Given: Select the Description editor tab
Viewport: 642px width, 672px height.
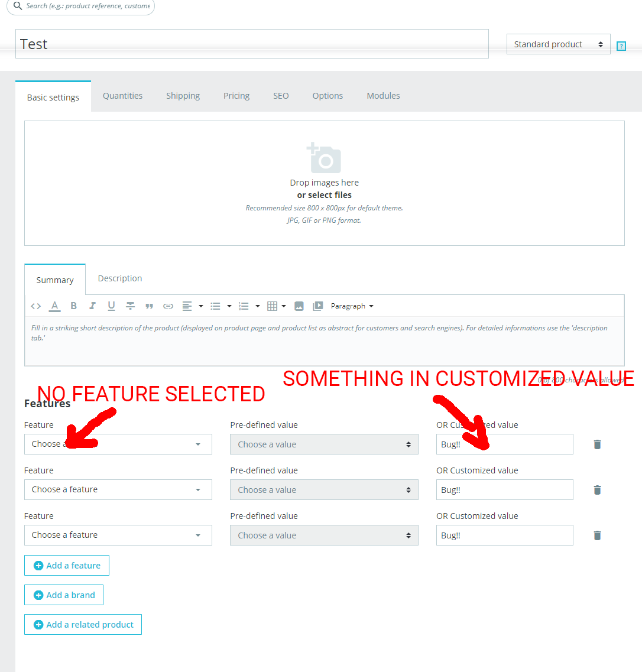Looking at the screenshot, I should pos(120,278).
